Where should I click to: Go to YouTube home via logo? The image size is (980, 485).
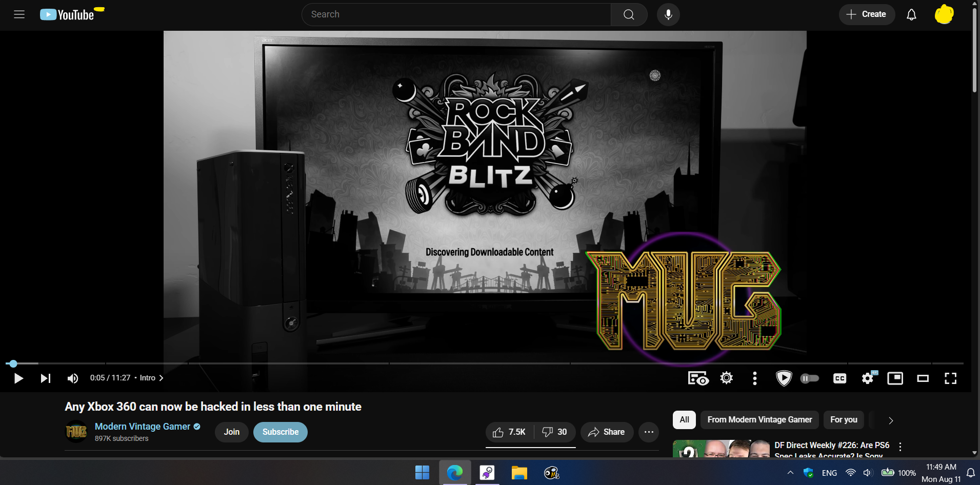point(67,14)
